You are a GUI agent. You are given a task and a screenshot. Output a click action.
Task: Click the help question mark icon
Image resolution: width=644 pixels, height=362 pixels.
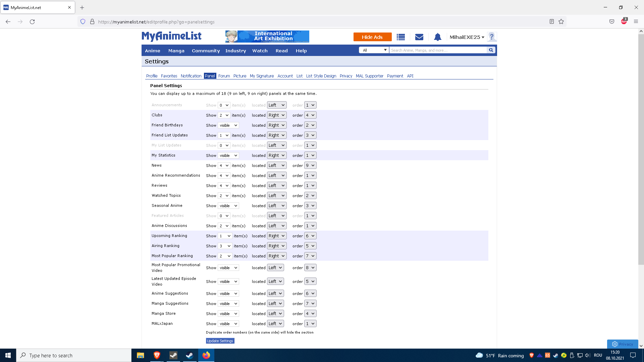pos(491,37)
